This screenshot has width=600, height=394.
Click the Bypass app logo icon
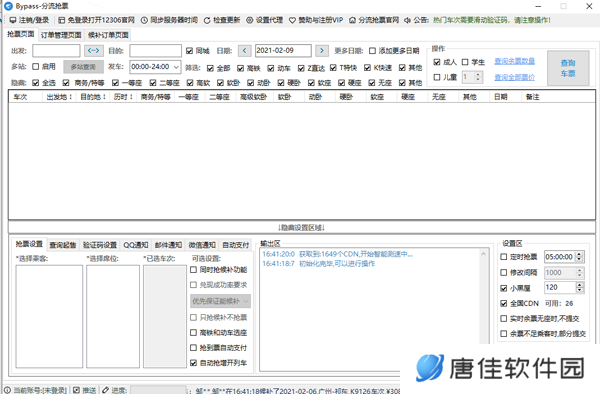(x=8, y=6)
